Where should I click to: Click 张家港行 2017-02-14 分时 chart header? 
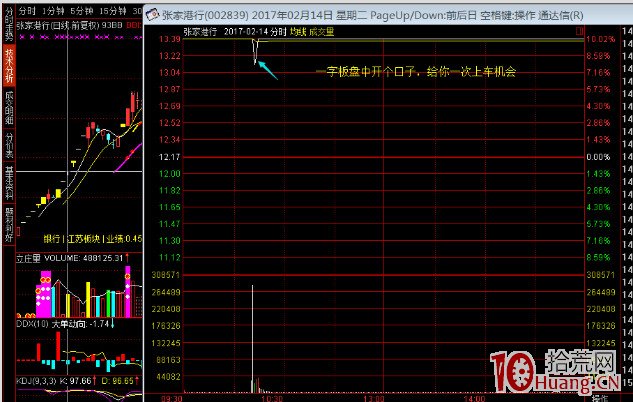coord(235,32)
